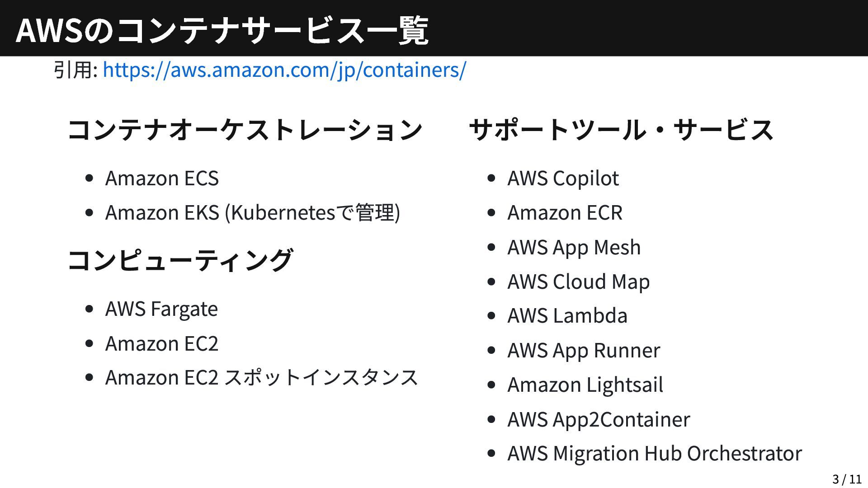Select the Amazon ECS bullet item
The width and height of the screenshot is (868, 488).
click(162, 178)
